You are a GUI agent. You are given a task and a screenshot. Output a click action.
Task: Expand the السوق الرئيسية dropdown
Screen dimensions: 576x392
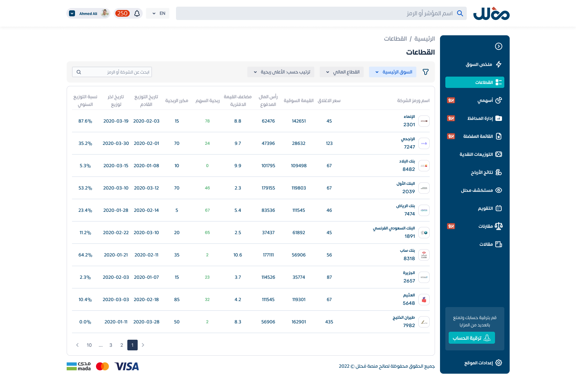[x=392, y=72]
